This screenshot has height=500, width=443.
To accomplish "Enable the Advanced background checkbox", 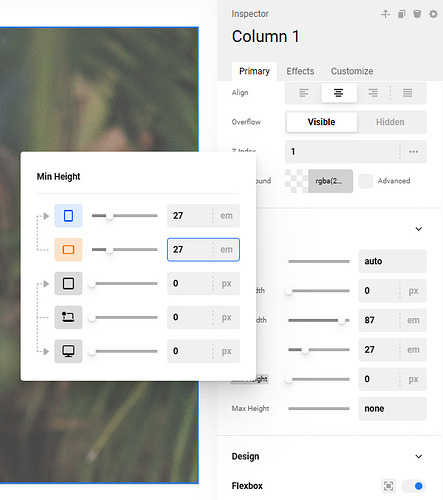I will point(366,181).
